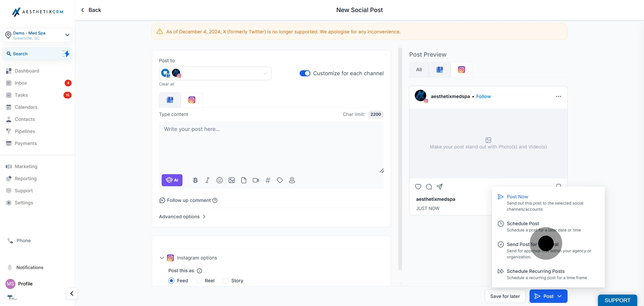Insert image via toolbar icon
644x306 pixels.
point(231,180)
